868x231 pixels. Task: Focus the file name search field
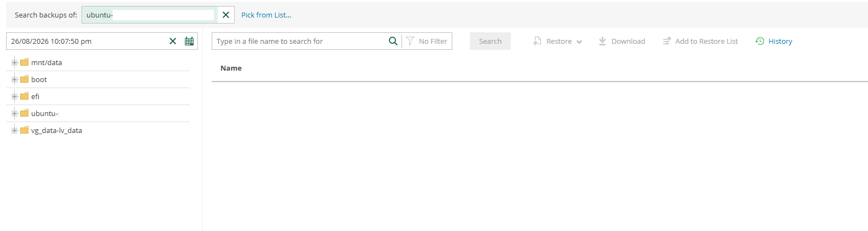point(300,41)
